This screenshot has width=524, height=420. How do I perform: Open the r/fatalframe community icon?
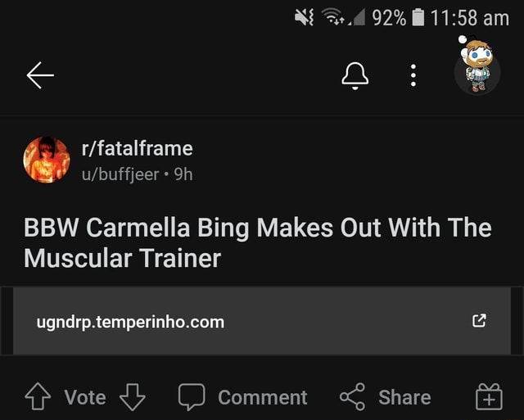(47, 160)
